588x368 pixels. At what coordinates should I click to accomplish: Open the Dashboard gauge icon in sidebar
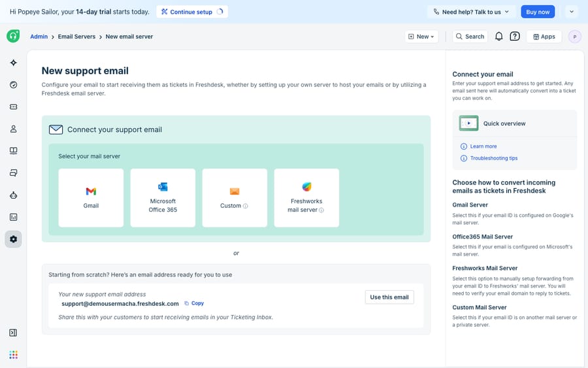[x=14, y=85]
